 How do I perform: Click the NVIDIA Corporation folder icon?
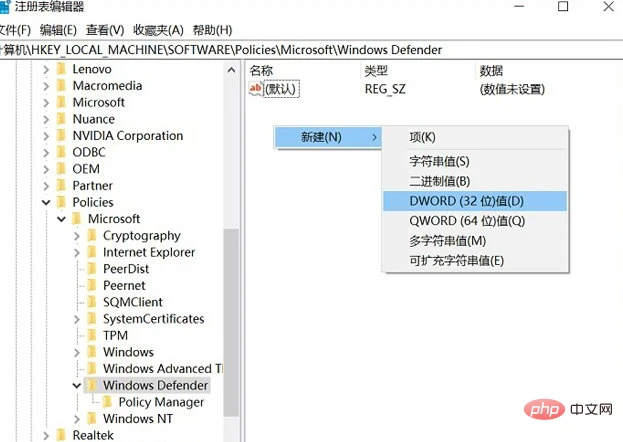61,136
